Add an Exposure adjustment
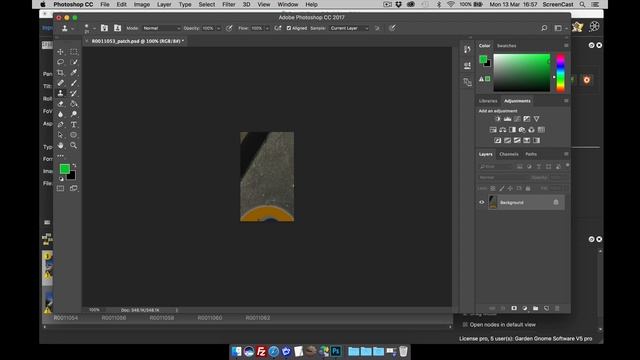Image resolution: width=640 pixels, height=360 pixels. click(x=527, y=119)
